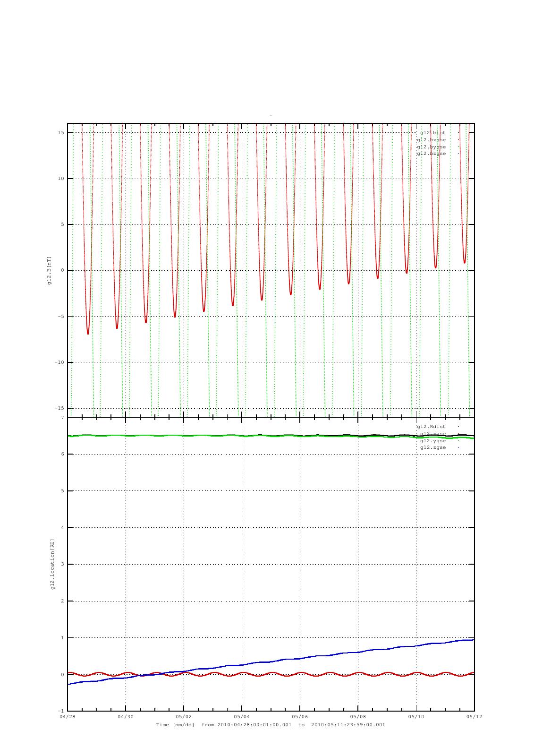Click the 05/06 date tick label
This screenshot has height=756, width=534.
(x=300, y=717)
